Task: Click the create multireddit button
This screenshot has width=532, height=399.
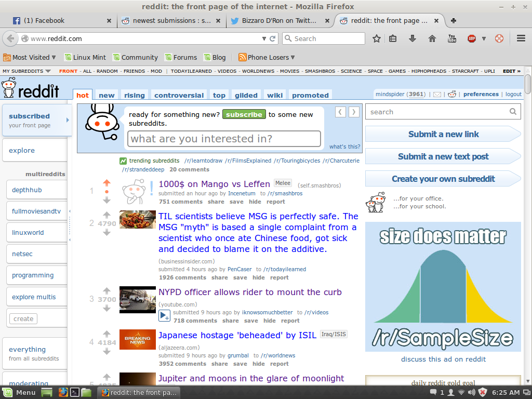Action: [23, 319]
